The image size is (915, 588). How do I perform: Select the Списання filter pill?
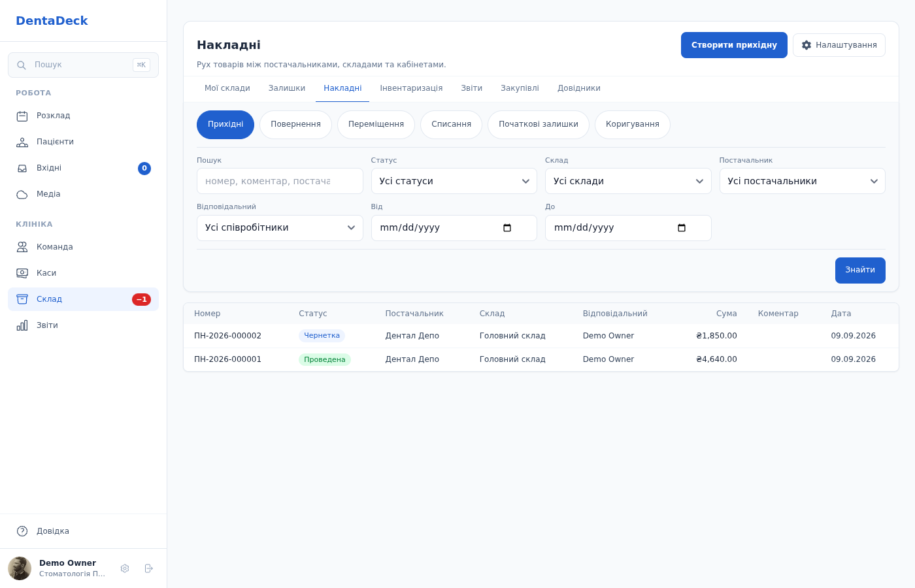click(451, 125)
